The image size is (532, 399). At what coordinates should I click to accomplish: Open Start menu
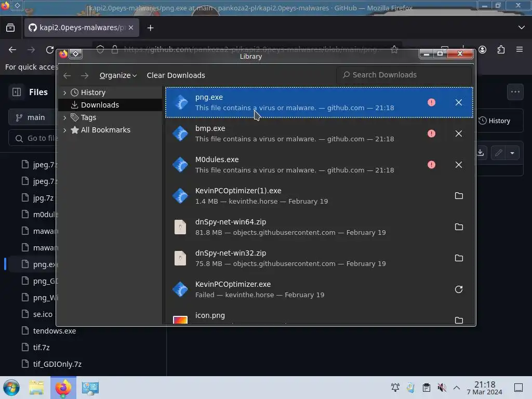[x=11, y=388]
